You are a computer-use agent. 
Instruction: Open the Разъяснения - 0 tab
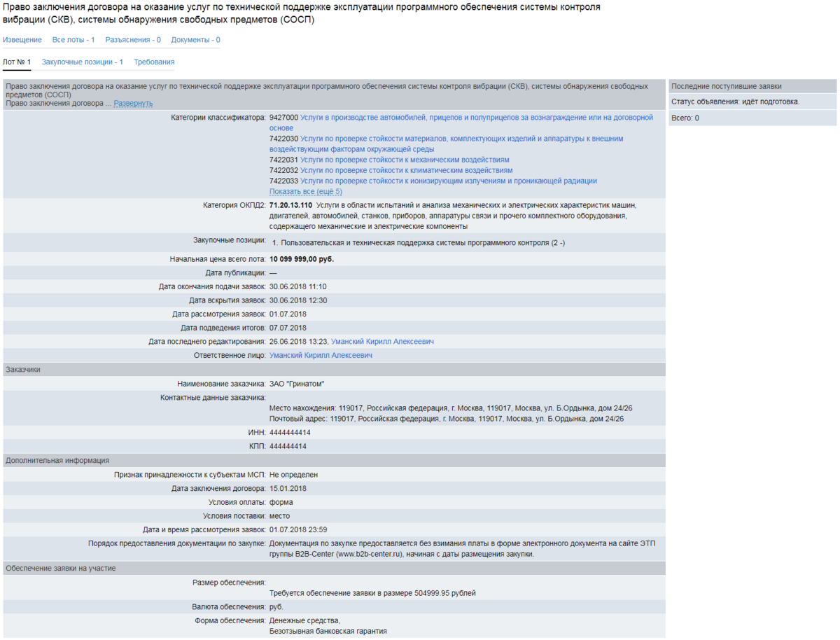pyautogui.click(x=132, y=40)
